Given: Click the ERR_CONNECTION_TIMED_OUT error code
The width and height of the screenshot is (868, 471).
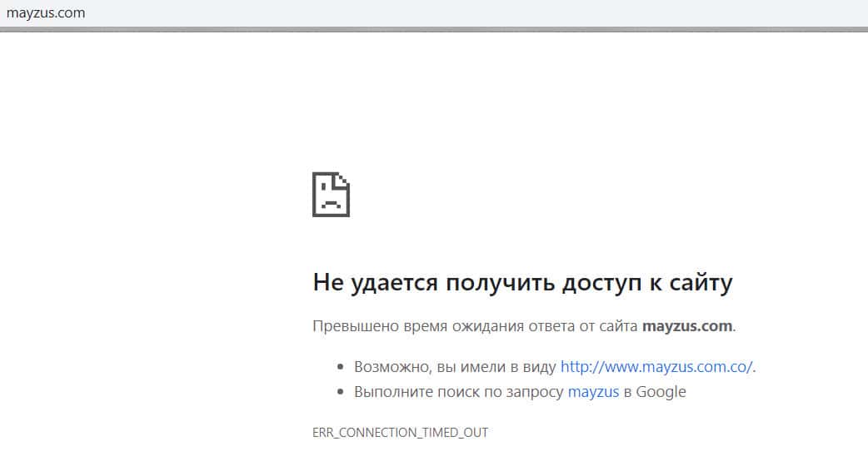Looking at the screenshot, I should (x=400, y=432).
